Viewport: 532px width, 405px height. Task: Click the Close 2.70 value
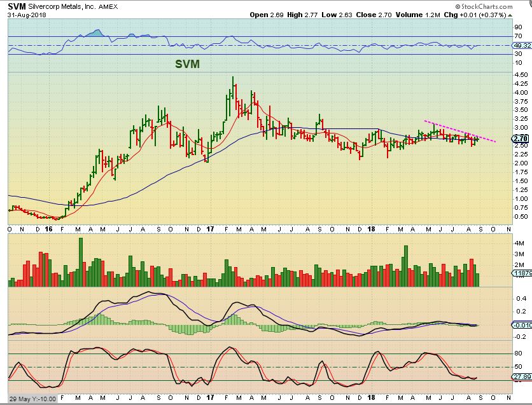[x=374, y=15]
